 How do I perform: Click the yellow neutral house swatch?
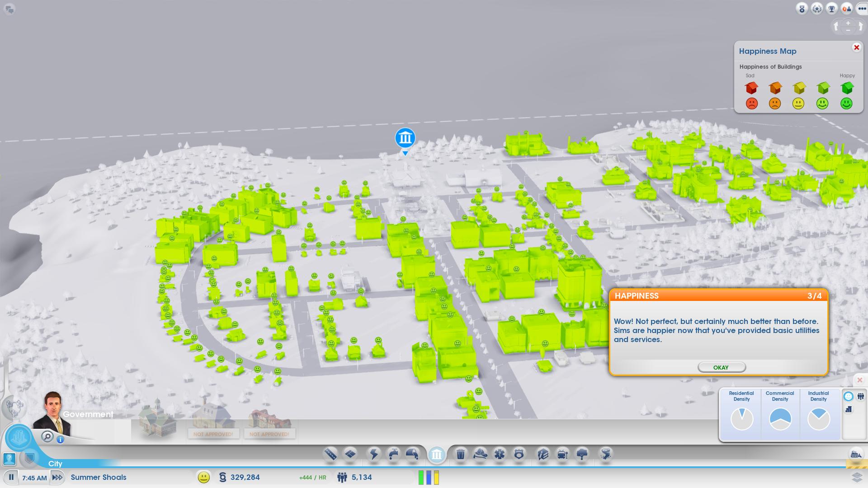[799, 87]
